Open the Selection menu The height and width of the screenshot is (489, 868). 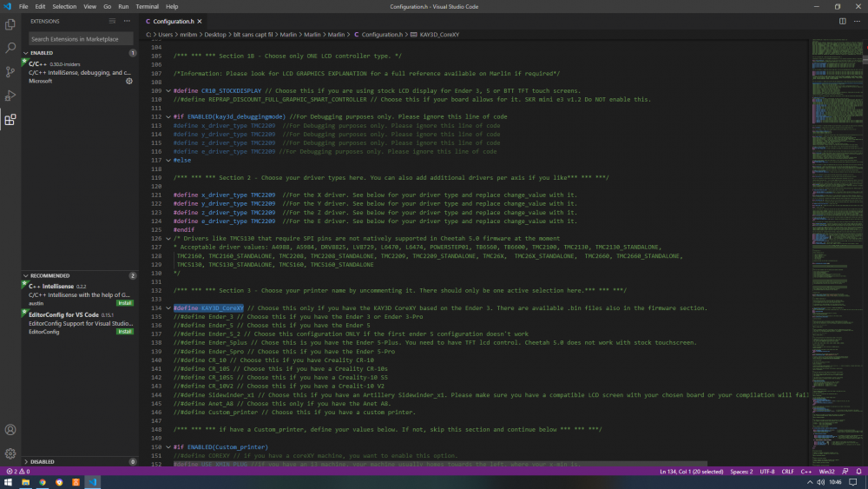point(64,7)
